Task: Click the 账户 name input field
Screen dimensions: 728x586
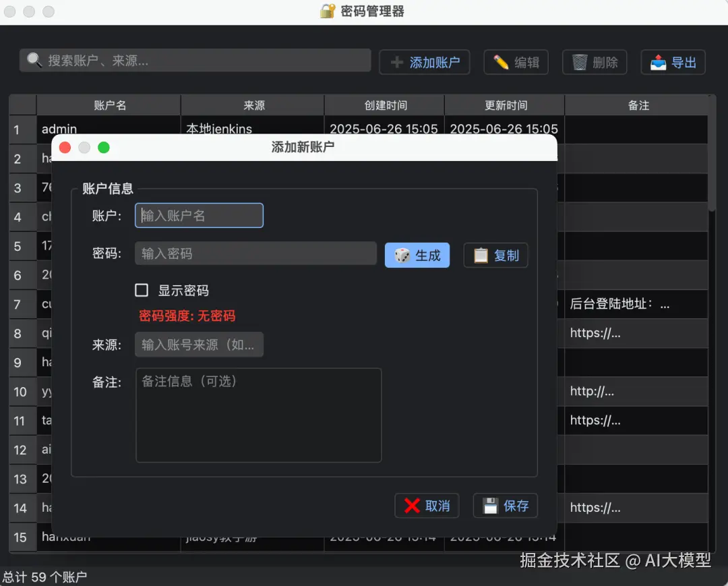Action: pos(199,215)
